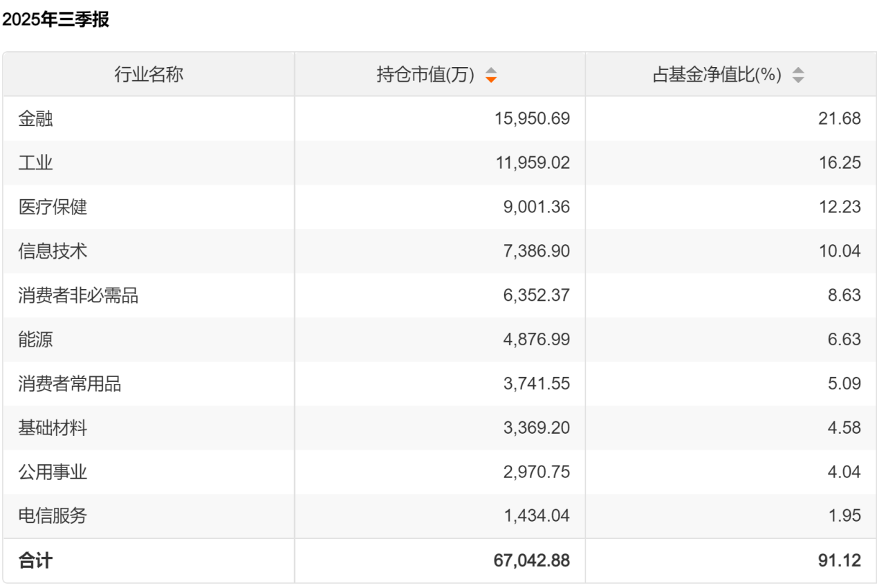Select the 医疗保健 row label
Viewport: 877px width, 588px height.
53,207
